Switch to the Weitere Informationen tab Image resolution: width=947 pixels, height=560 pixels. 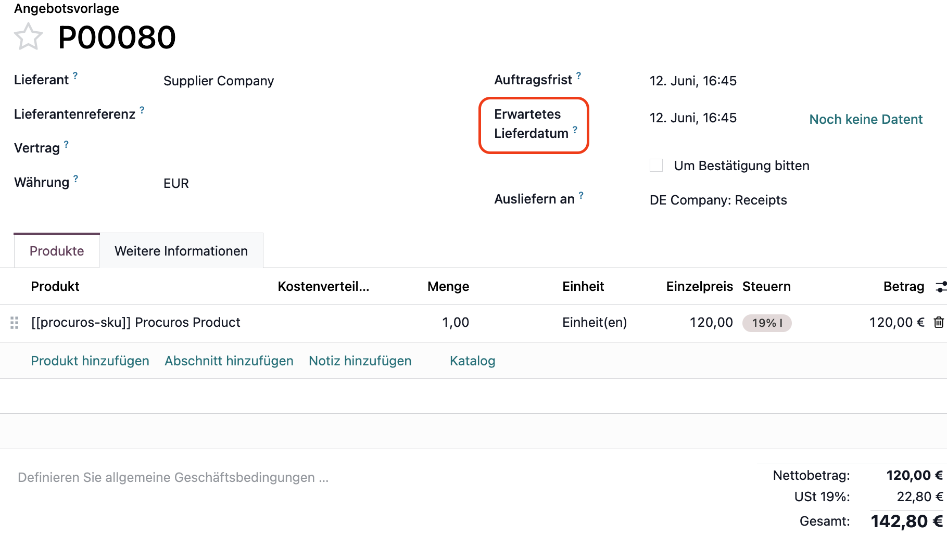(181, 251)
